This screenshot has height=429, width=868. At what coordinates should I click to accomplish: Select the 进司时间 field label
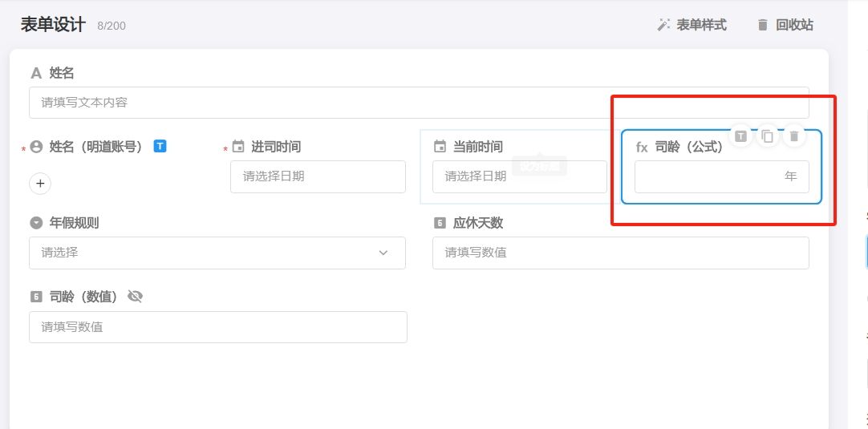(x=276, y=147)
